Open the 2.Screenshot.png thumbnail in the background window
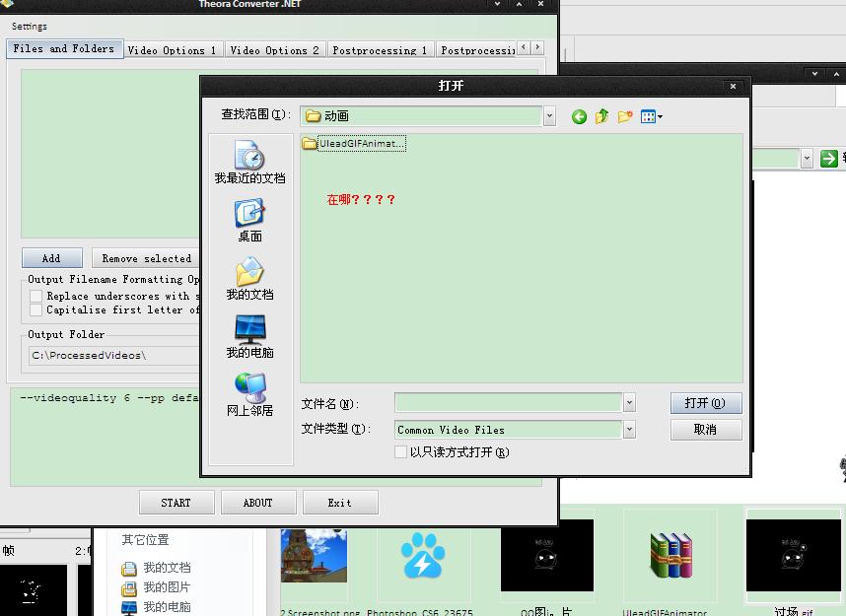Screen dimensions: 846x616 pos(314,556)
